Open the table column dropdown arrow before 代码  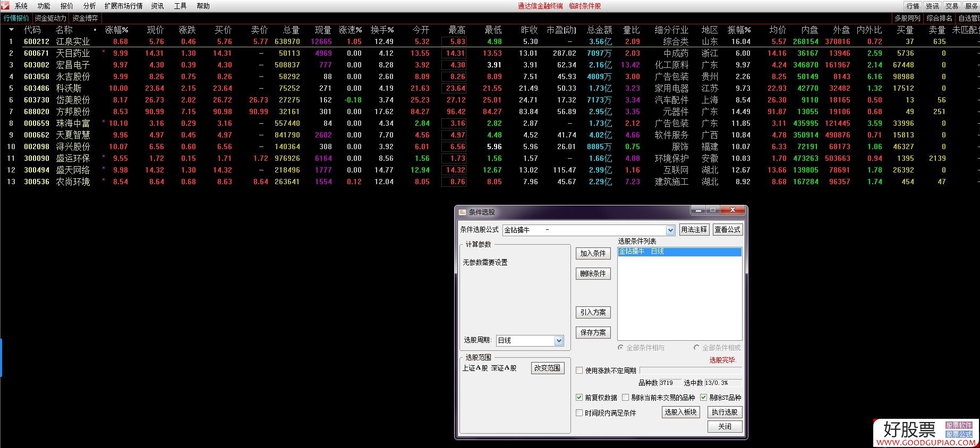pyautogui.click(x=11, y=30)
